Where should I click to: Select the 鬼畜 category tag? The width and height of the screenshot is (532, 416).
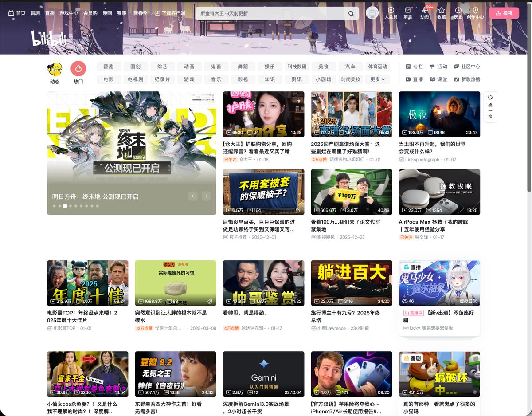[216, 67]
